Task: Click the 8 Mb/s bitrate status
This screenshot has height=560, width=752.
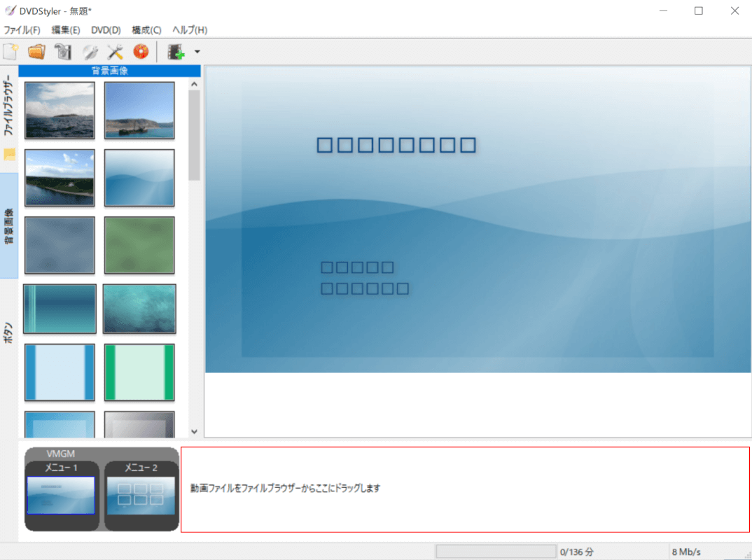Action: (x=685, y=552)
